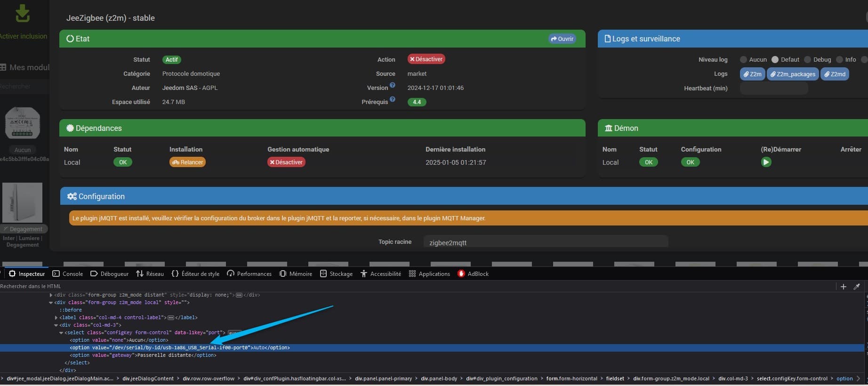Select the Aucun module thumbnail
868x386 pixels.
[x=23, y=123]
